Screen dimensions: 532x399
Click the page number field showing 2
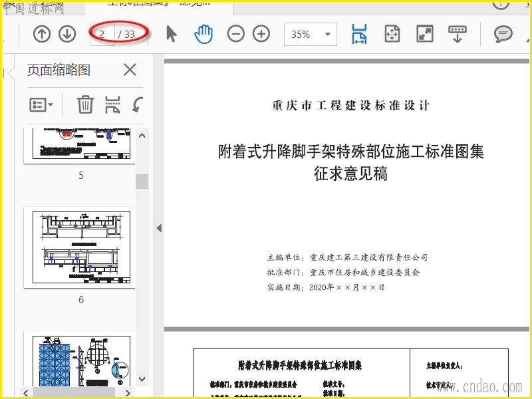coord(102,34)
